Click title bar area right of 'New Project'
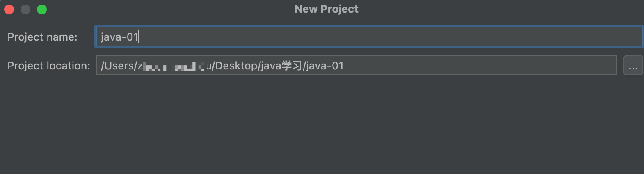The width and height of the screenshot is (644, 174). [x=500, y=9]
